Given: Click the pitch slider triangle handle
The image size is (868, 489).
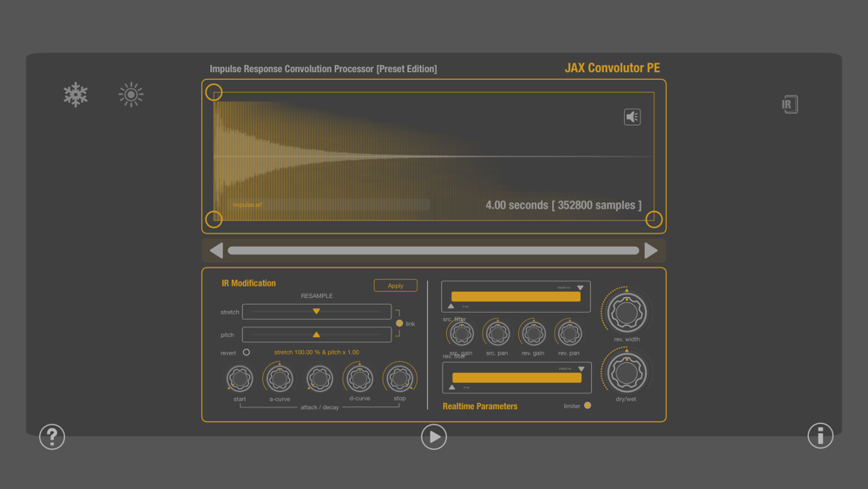Looking at the screenshot, I should 316,334.
